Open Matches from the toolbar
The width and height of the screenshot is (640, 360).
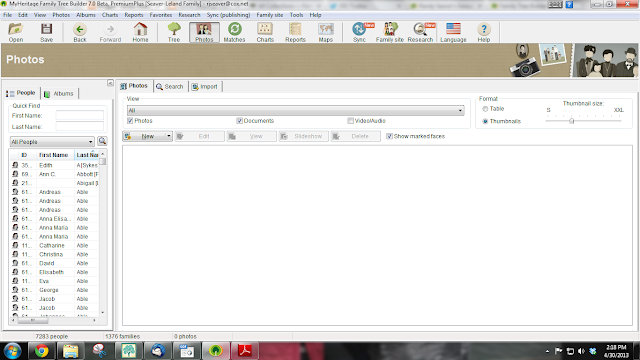point(234,32)
